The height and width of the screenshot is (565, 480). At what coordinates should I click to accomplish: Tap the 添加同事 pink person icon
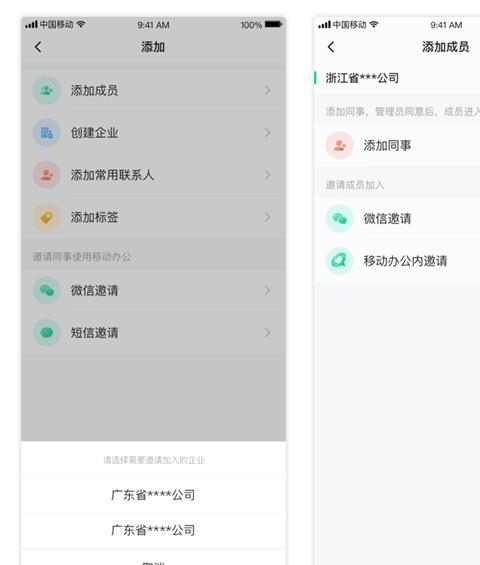click(339, 145)
